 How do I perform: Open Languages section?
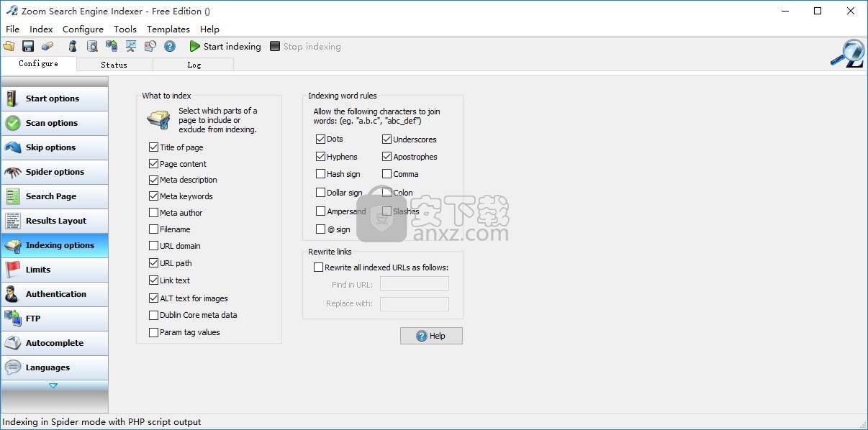coord(55,367)
